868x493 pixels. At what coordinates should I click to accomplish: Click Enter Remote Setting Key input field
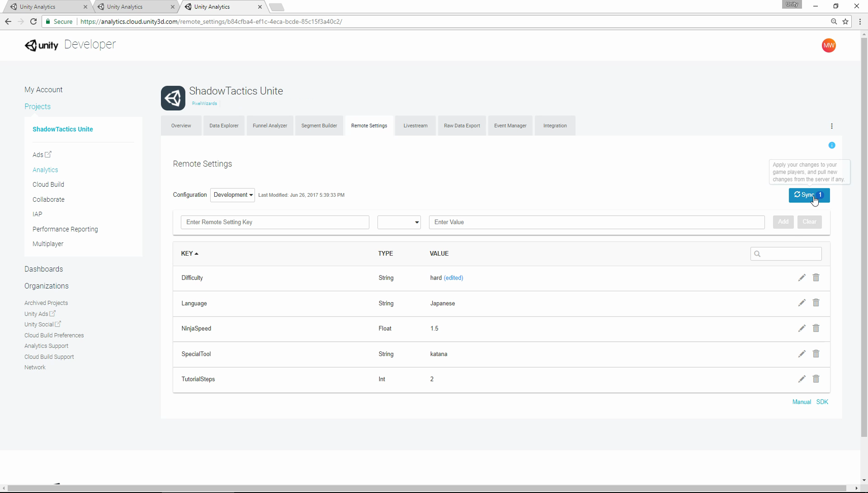[x=275, y=222]
